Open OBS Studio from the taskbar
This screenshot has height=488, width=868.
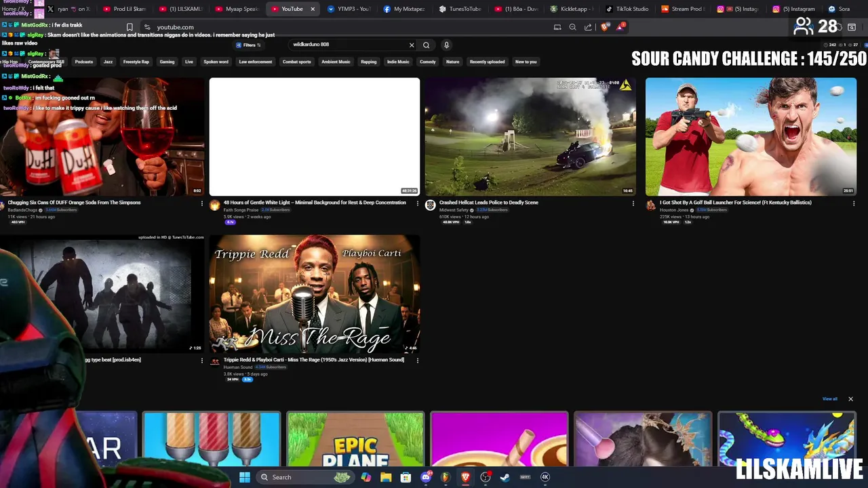(486, 477)
